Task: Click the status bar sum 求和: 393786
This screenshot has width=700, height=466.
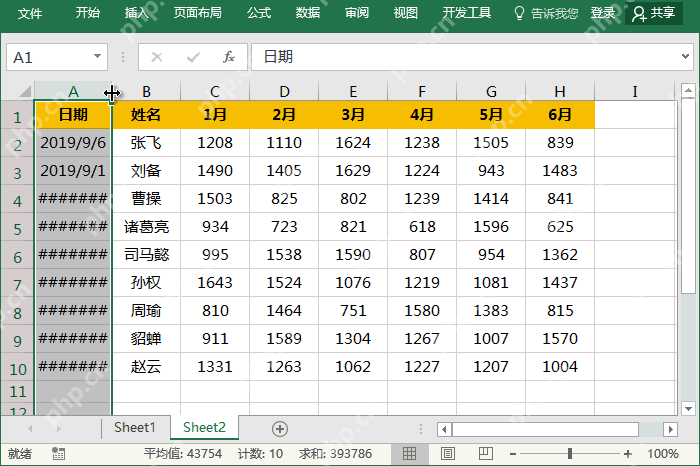Action: coord(335,454)
